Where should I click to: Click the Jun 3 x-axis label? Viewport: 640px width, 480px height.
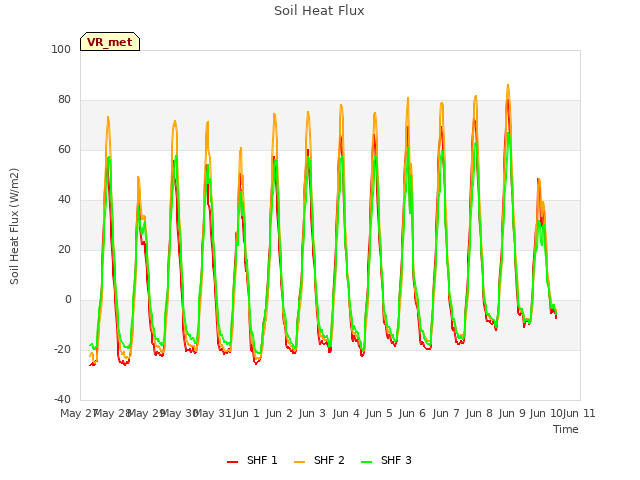[312, 413]
